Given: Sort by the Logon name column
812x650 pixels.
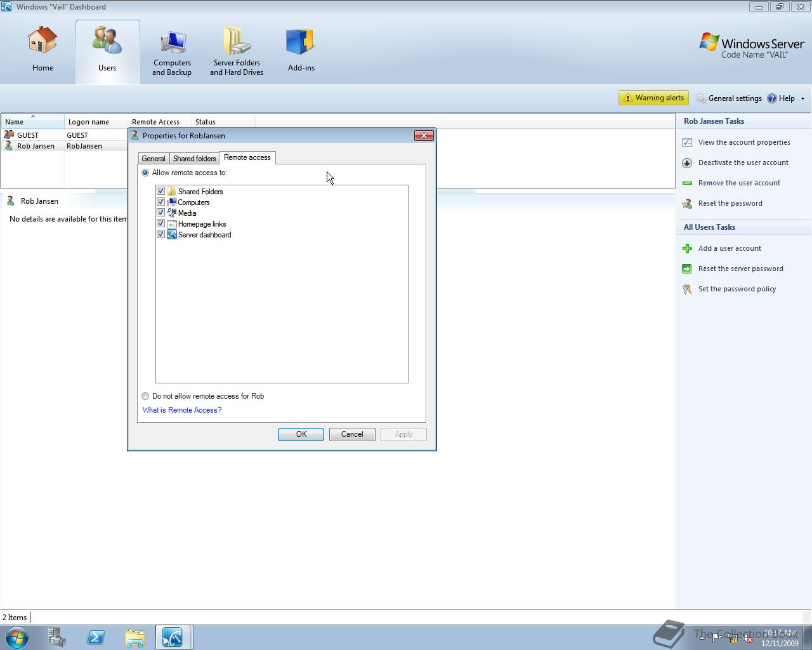Looking at the screenshot, I should point(96,121).
